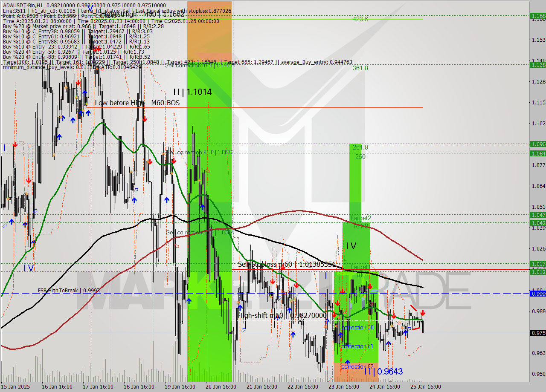Click the 1.153 price axis value
Screen dimensions: 546x392
point(538,40)
